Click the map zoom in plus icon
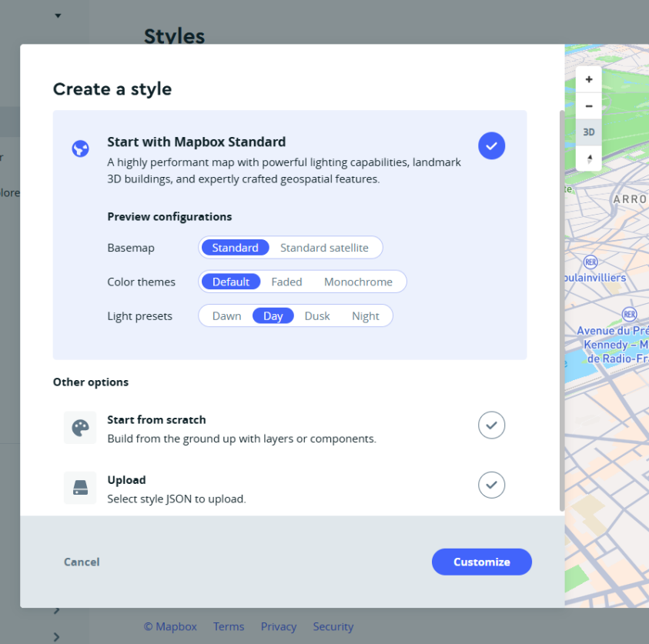 click(x=589, y=79)
